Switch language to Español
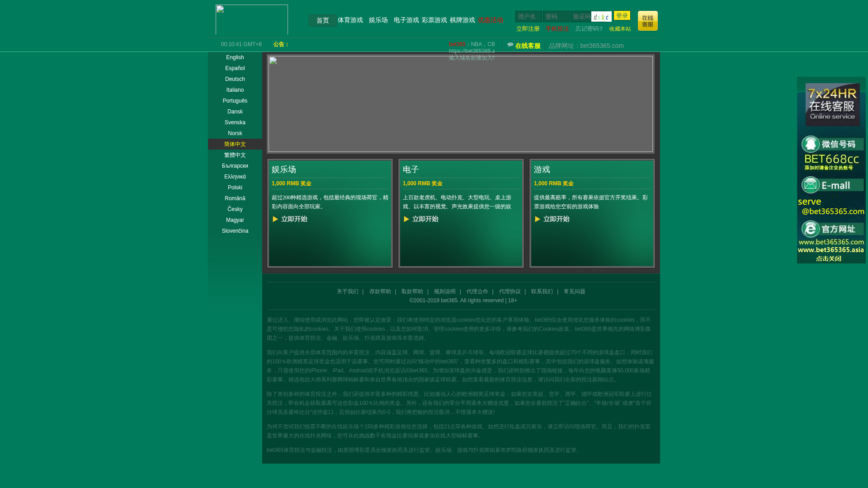Viewport: 868px width, 488px height. click(235, 68)
